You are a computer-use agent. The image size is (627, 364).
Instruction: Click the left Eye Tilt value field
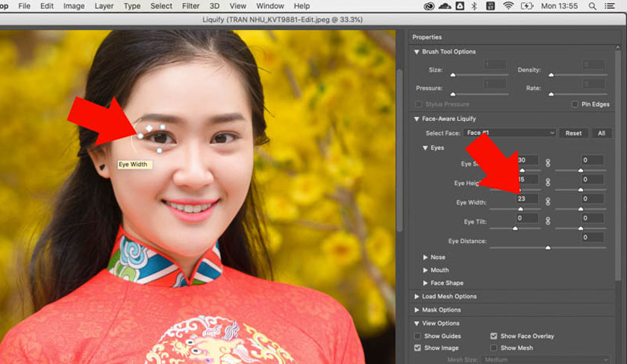coord(527,218)
